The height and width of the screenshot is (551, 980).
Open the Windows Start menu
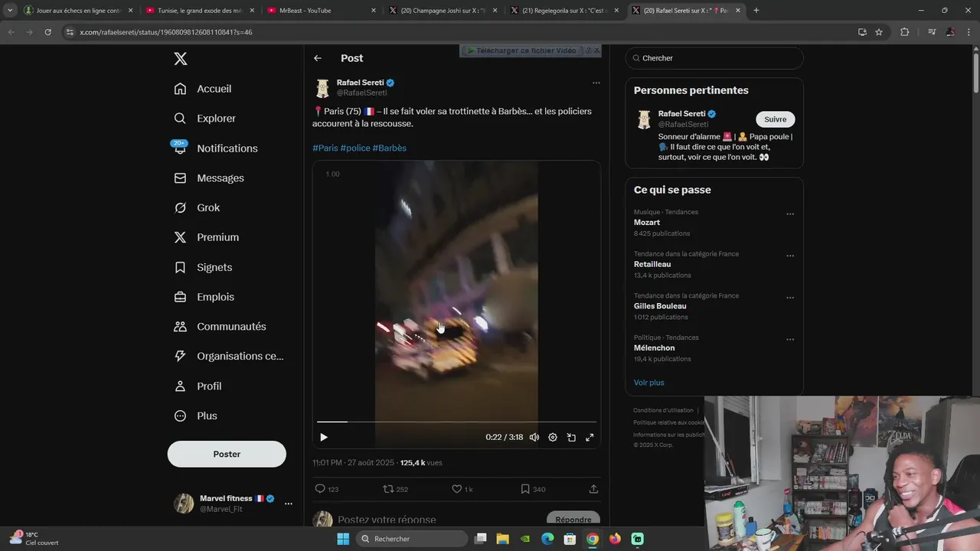click(x=343, y=539)
